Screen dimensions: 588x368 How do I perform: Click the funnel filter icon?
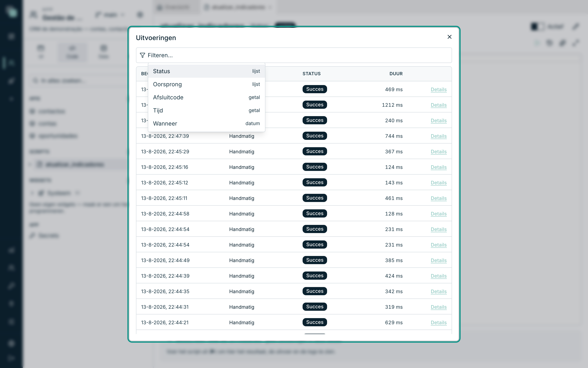(142, 55)
